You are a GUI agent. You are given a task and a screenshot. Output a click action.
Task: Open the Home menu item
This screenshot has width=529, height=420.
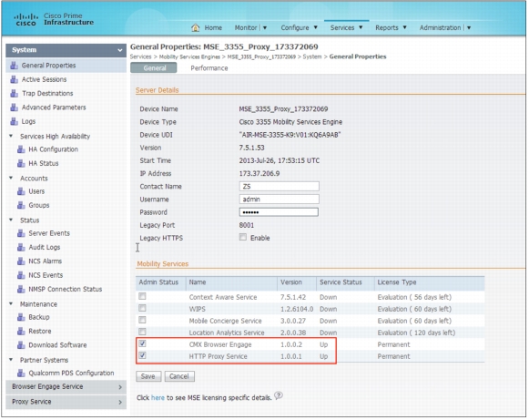tap(213, 28)
